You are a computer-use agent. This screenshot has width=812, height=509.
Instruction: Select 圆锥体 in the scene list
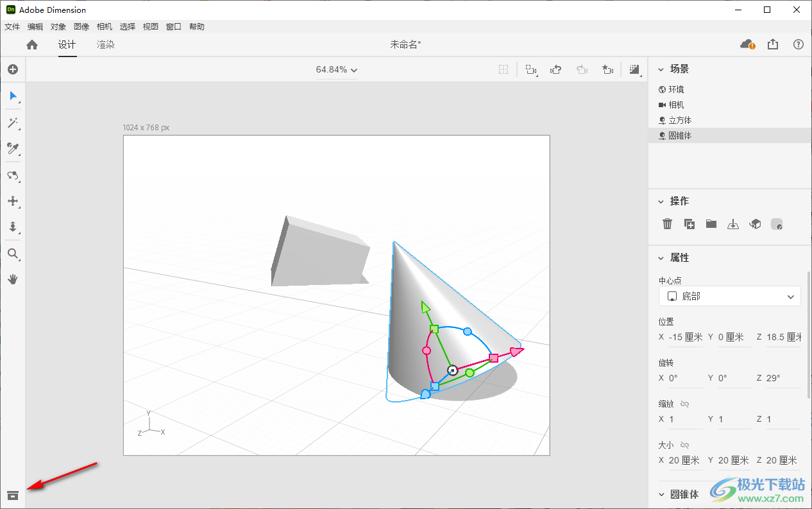[730, 135]
